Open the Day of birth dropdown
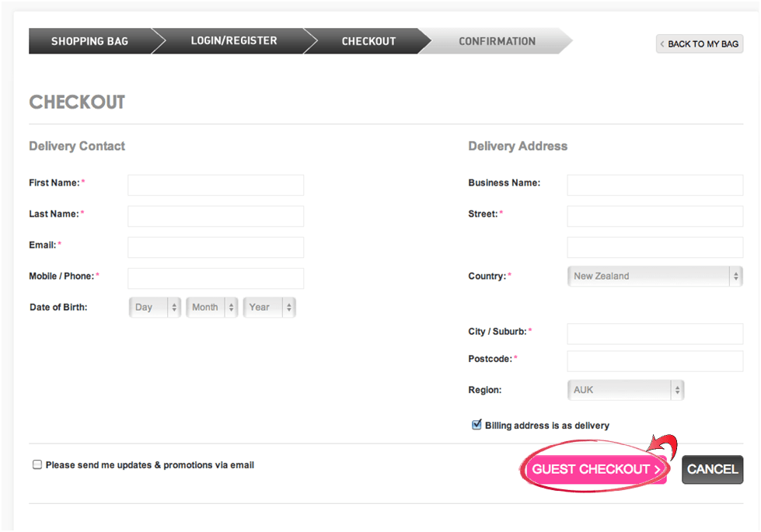 tap(155, 308)
